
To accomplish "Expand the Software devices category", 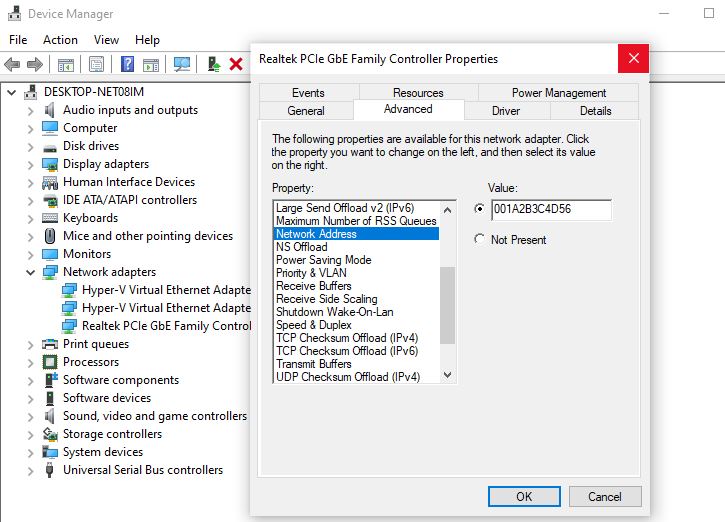I will 31,399.
